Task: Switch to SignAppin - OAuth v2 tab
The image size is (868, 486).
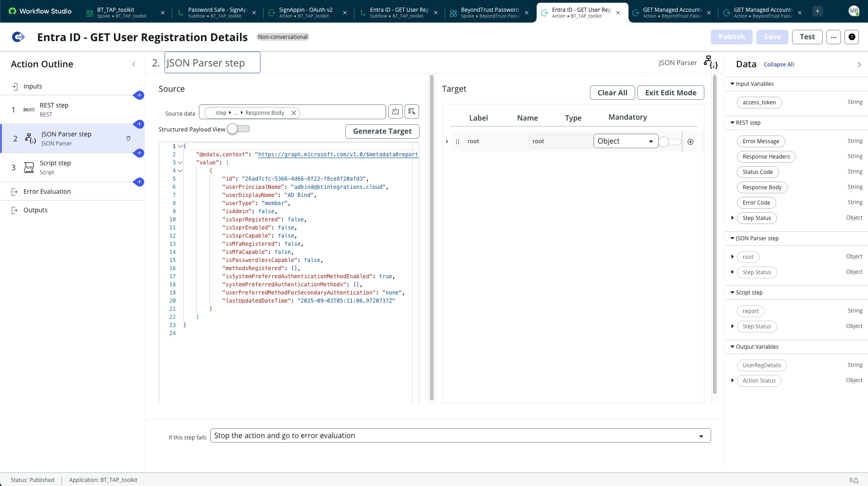Action: point(308,13)
